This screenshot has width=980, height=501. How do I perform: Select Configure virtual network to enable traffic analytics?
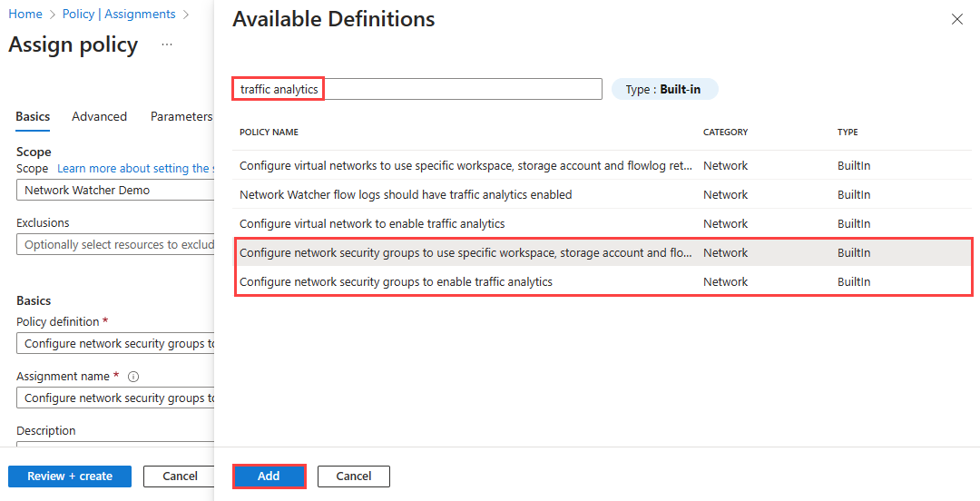(x=372, y=224)
